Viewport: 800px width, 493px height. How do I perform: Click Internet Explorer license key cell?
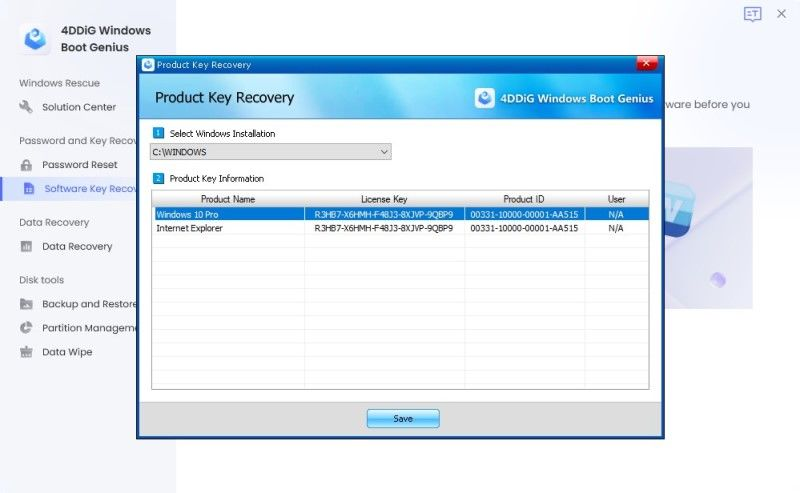pyautogui.click(x=384, y=228)
